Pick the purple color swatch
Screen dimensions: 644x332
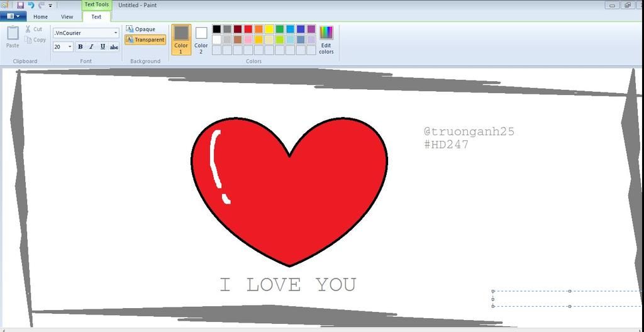tap(311, 29)
